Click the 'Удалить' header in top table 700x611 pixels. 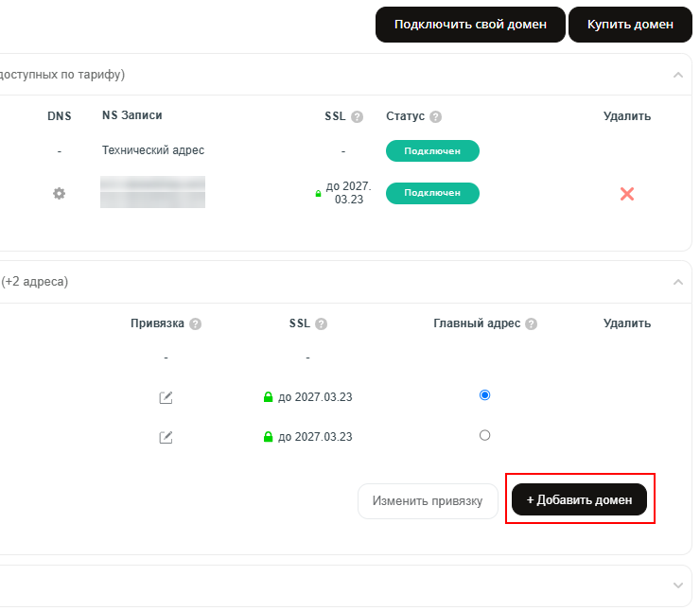click(627, 116)
